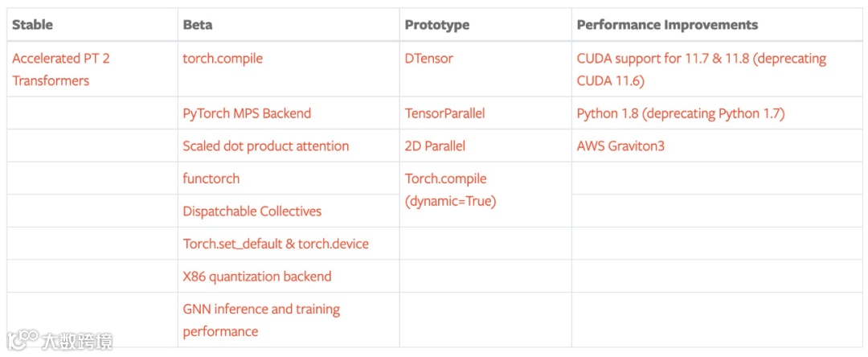868x357 pixels.
Task: Click the Dispatchable Collectives link
Action: click(x=252, y=211)
